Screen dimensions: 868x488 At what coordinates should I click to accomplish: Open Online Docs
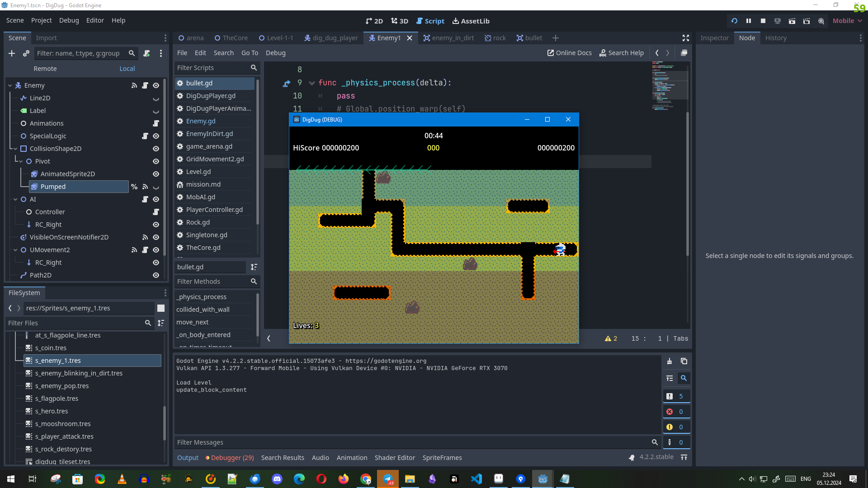[x=569, y=53]
